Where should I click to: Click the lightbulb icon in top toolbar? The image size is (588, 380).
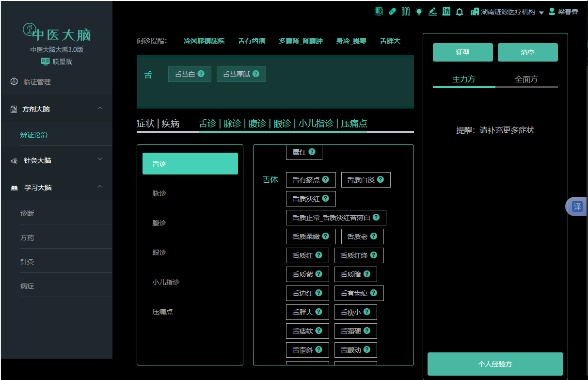click(419, 12)
